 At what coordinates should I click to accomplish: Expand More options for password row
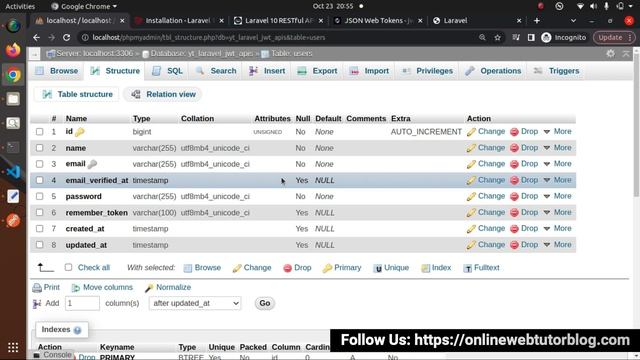[558, 196]
